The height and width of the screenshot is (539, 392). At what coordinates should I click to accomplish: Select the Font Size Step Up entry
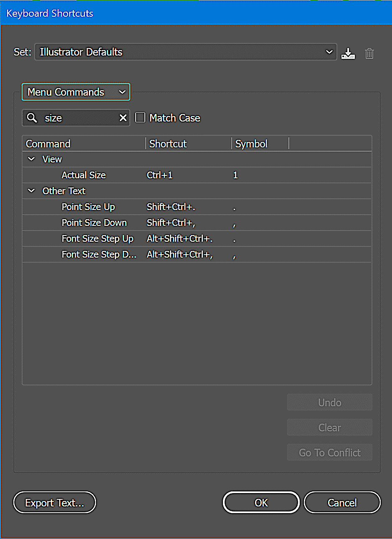[97, 238]
